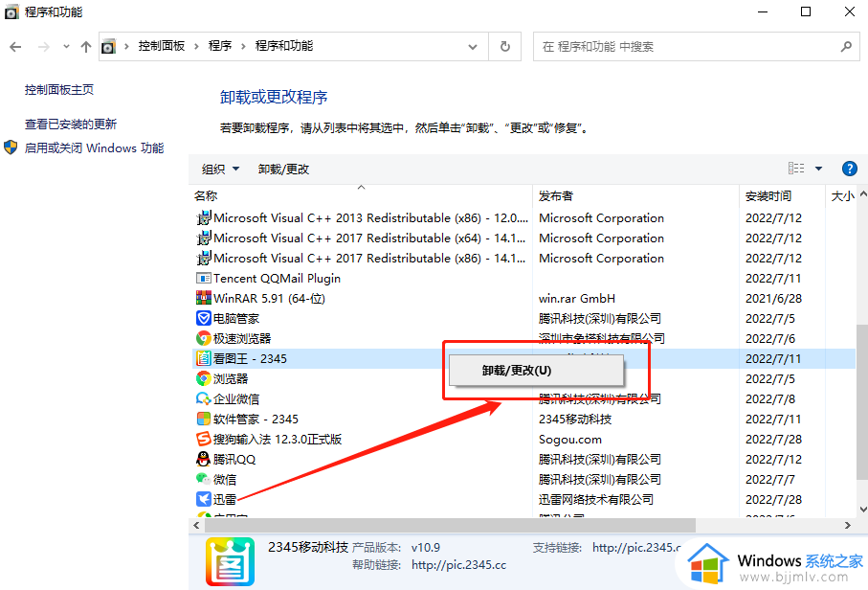This screenshot has width=868, height=590.
Task: Open help link http://pic.2345.cc
Action: click(459, 564)
